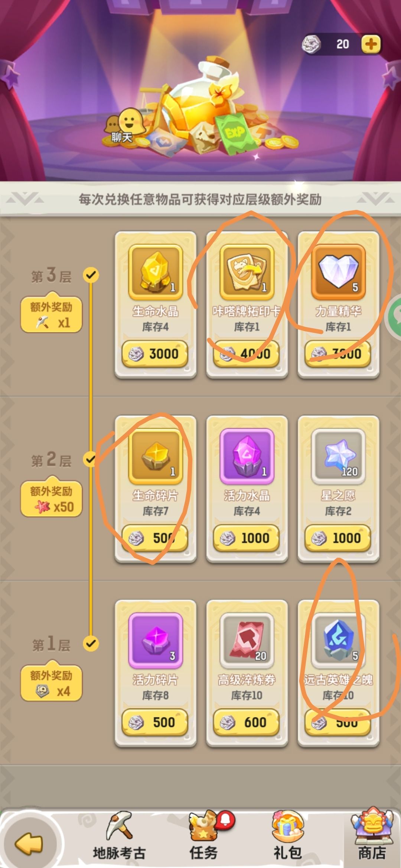401x868 pixels.
Task: Tap the 生命水晶 crystal icon
Action: tap(156, 272)
